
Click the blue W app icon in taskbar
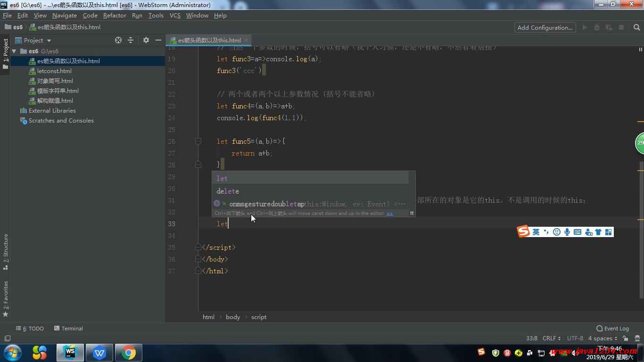[x=99, y=353]
